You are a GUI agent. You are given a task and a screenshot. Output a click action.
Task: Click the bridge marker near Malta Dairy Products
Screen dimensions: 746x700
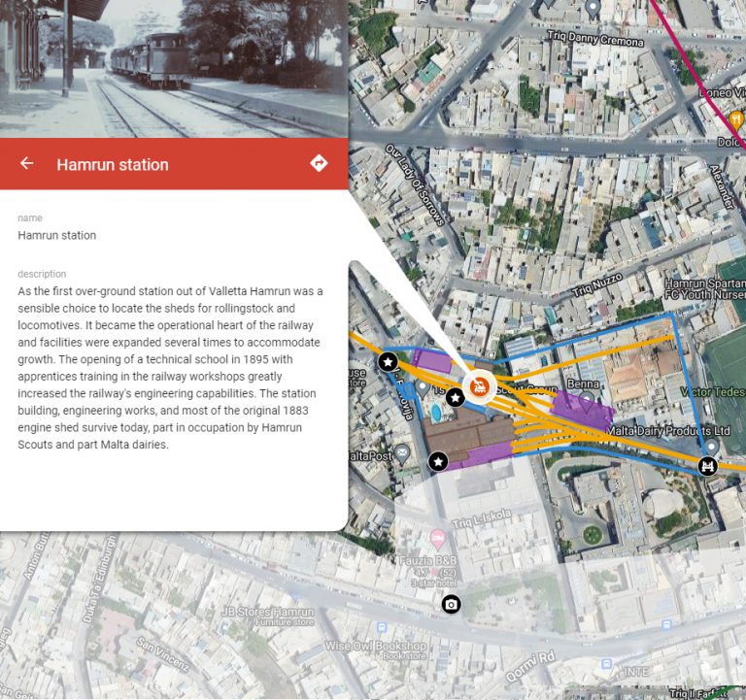708,466
